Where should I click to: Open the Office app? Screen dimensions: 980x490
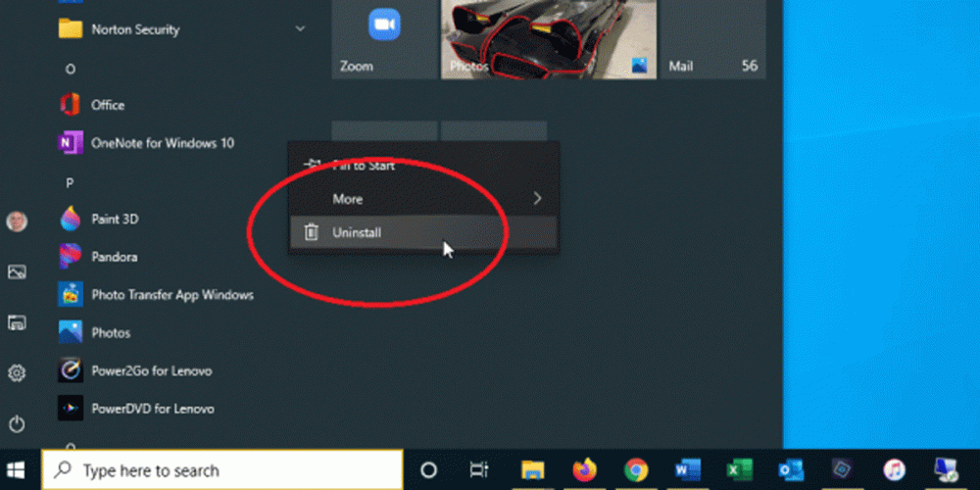tap(107, 105)
